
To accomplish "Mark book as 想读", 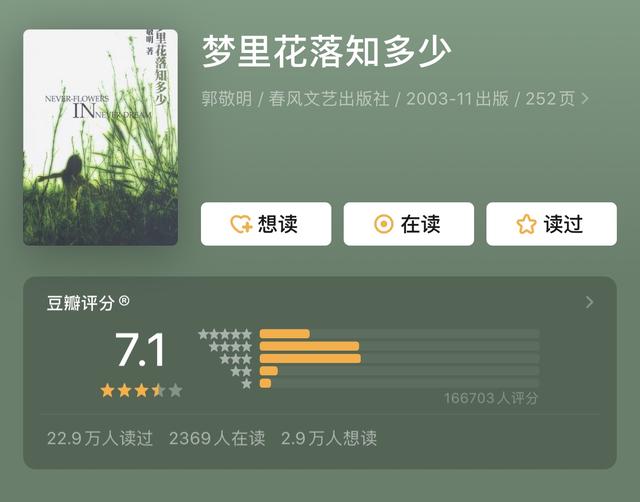I will (266, 224).
